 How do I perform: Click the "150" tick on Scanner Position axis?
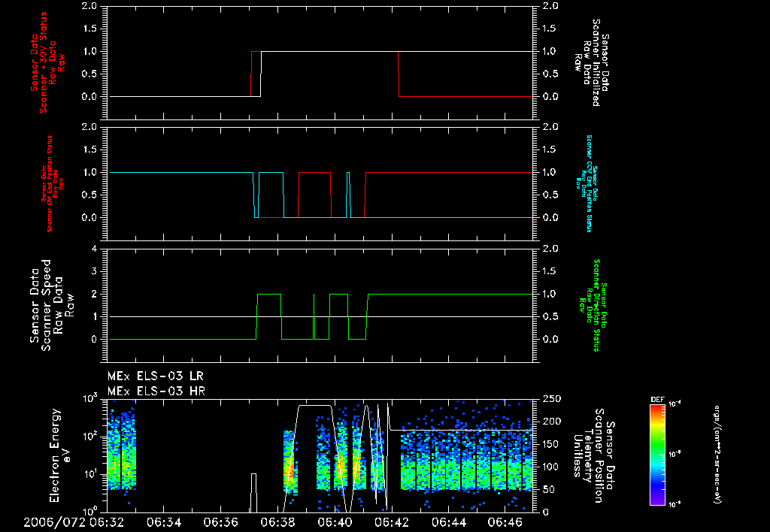point(550,444)
